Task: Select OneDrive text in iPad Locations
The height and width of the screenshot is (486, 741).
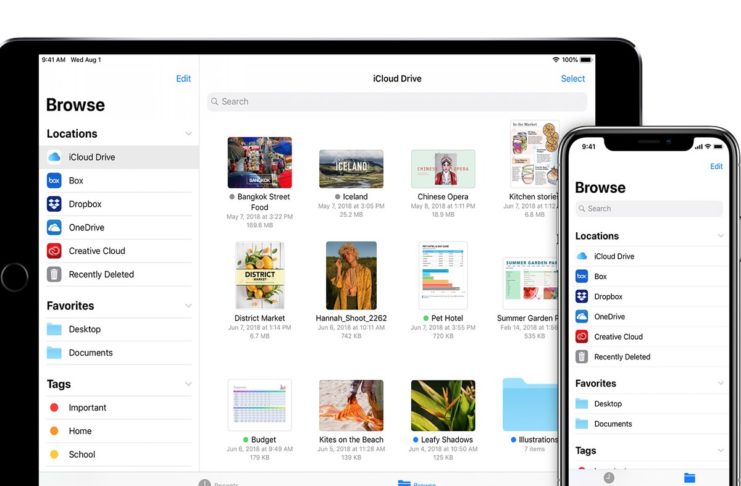Action: [x=86, y=227]
